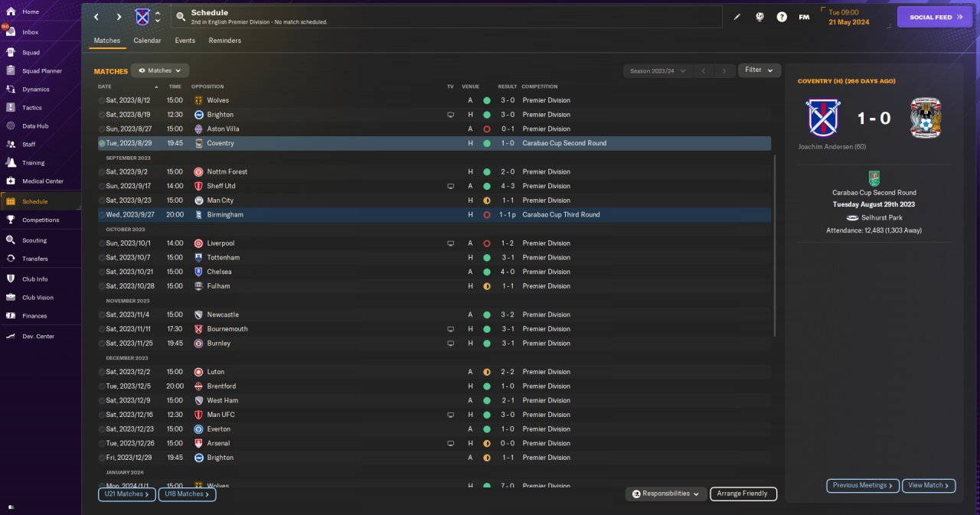Sort matches by Date column
This screenshot has width=980, height=515.
tap(104, 86)
